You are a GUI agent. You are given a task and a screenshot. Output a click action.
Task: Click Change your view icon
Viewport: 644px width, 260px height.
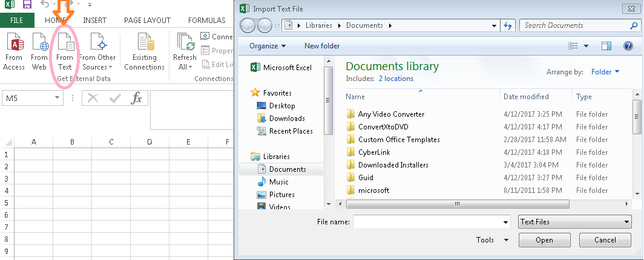point(573,46)
